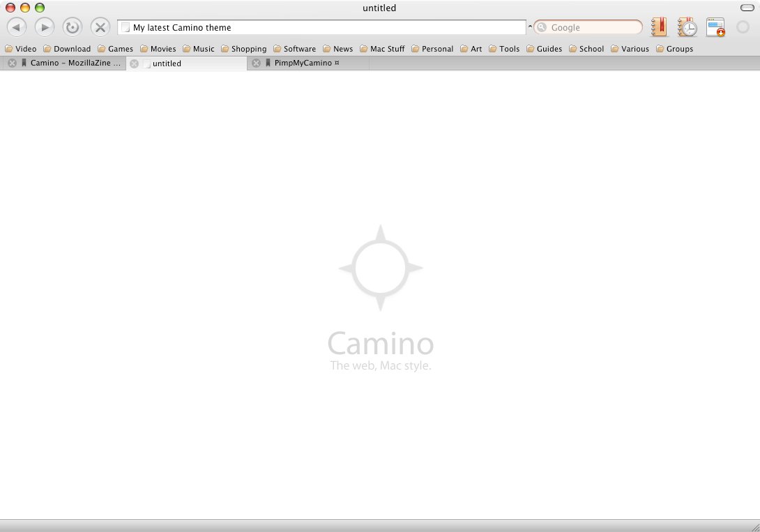Close the untitled tab
The image size is (760, 532).
click(135, 63)
